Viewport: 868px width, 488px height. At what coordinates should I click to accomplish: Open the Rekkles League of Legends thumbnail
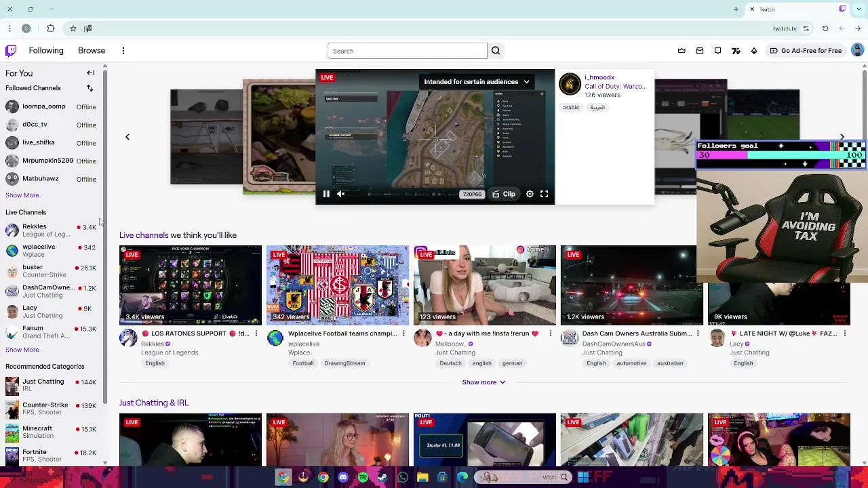click(x=191, y=285)
